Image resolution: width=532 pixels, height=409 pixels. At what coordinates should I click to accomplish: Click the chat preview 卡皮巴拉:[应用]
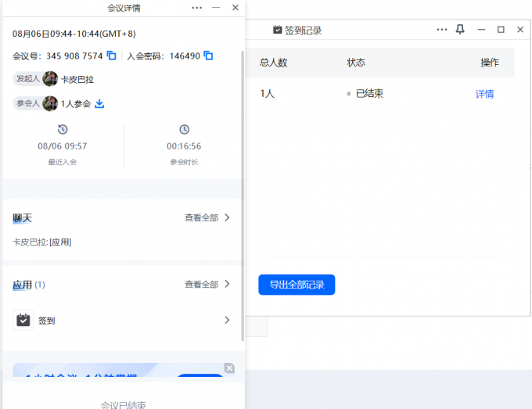pos(42,242)
